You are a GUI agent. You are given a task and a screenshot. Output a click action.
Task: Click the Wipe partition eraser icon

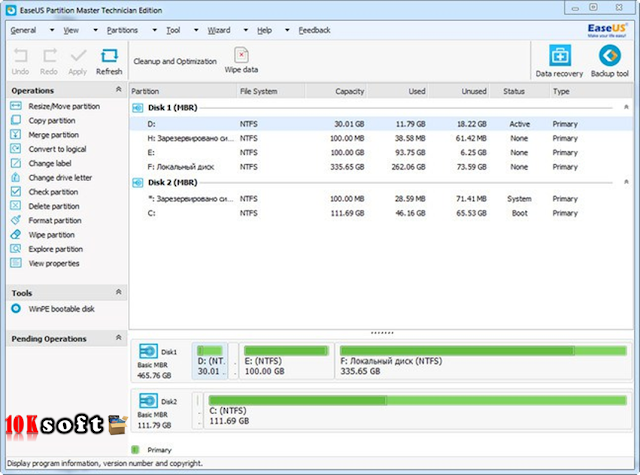(x=16, y=235)
